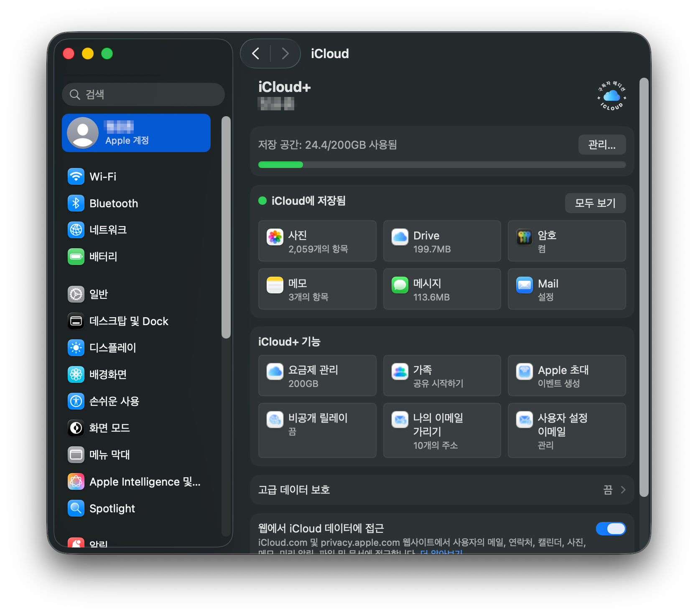The height and width of the screenshot is (616, 698).
Task: Click the 검색 search field
Action: pyautogui.click(x=143, y=94)
